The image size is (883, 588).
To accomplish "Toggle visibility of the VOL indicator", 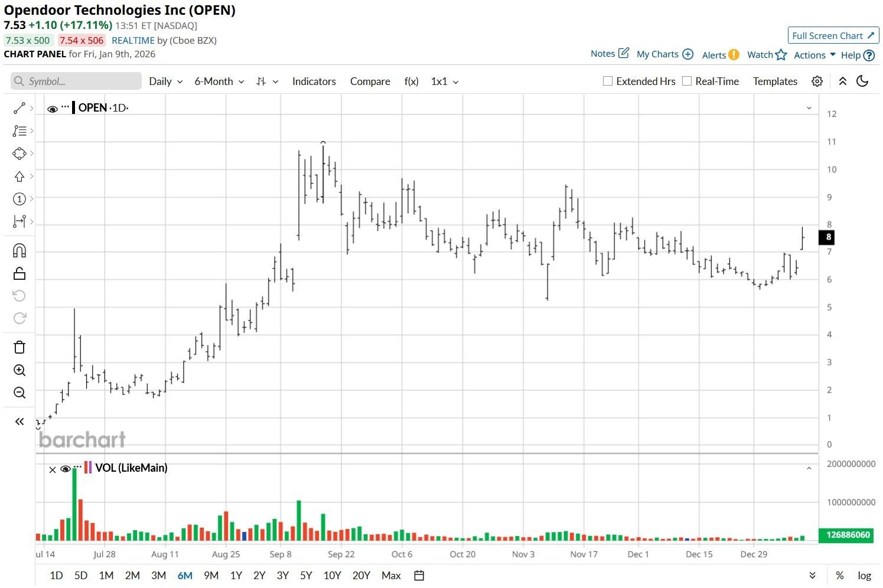I will pos(66,469).
